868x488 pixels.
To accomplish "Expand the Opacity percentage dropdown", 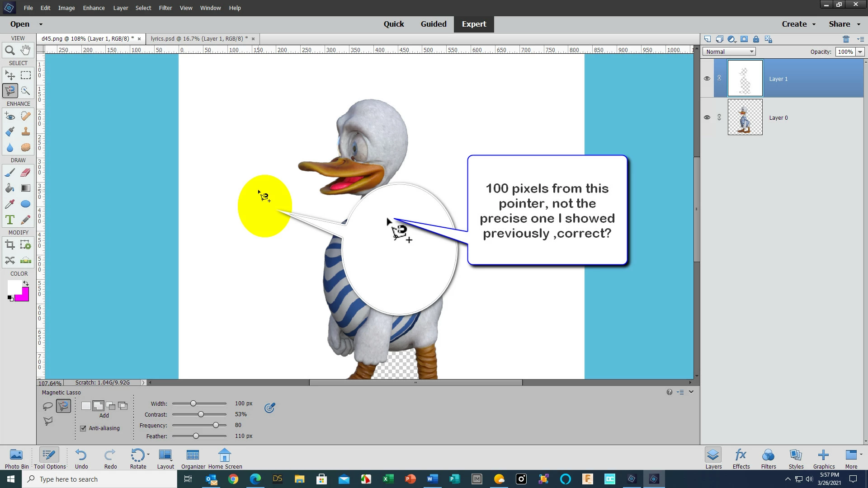I will (860, 52).
